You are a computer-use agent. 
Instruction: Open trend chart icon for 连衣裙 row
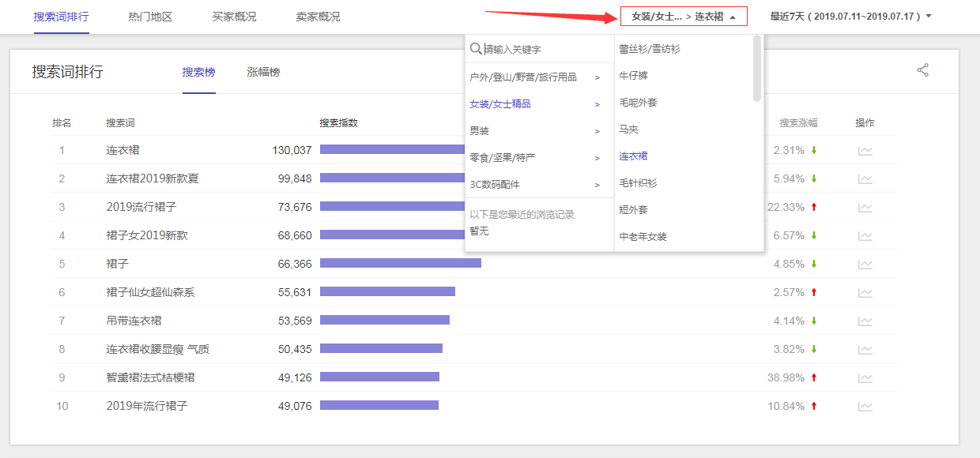pyautogui.click(x=865, y=151)
